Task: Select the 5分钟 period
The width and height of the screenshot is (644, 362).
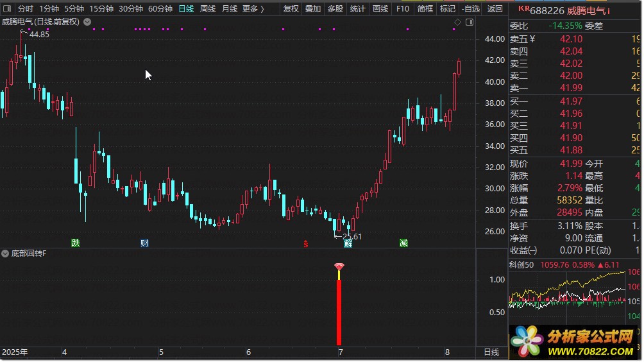Action: (x=74, y=8)
